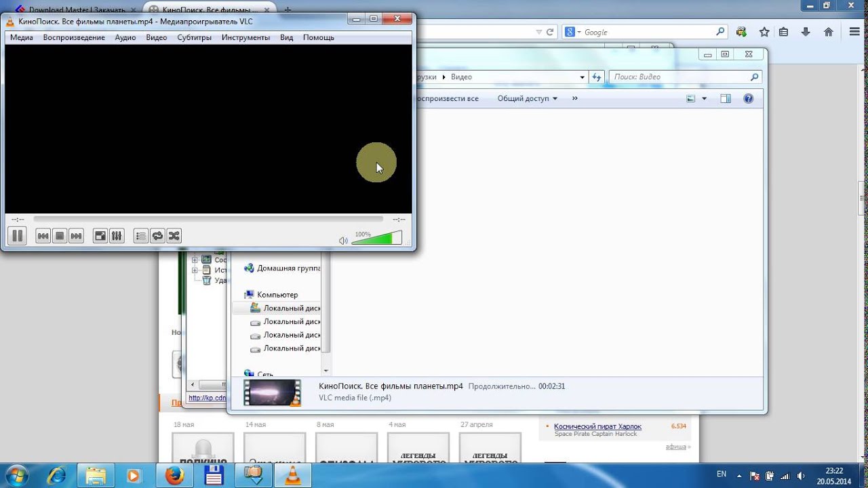Open the Windows Start menu
868x488 pixels.
[16, 474]
